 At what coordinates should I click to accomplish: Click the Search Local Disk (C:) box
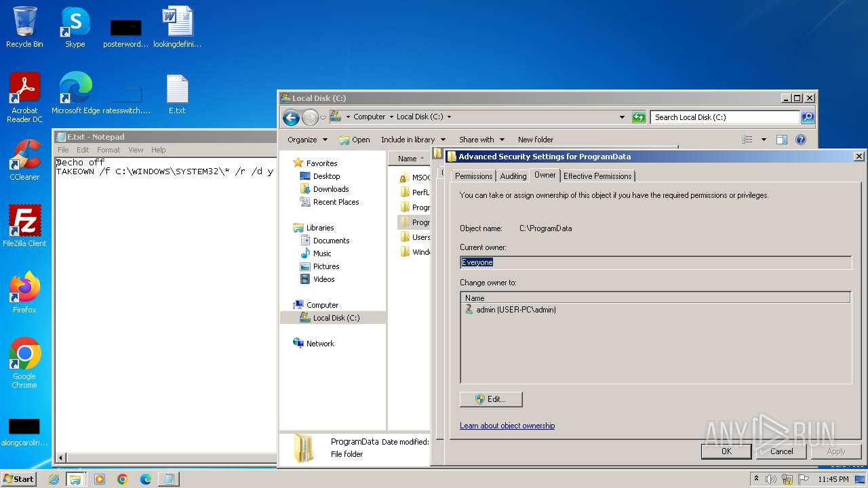pyautogui.click(x=724, y=117)
